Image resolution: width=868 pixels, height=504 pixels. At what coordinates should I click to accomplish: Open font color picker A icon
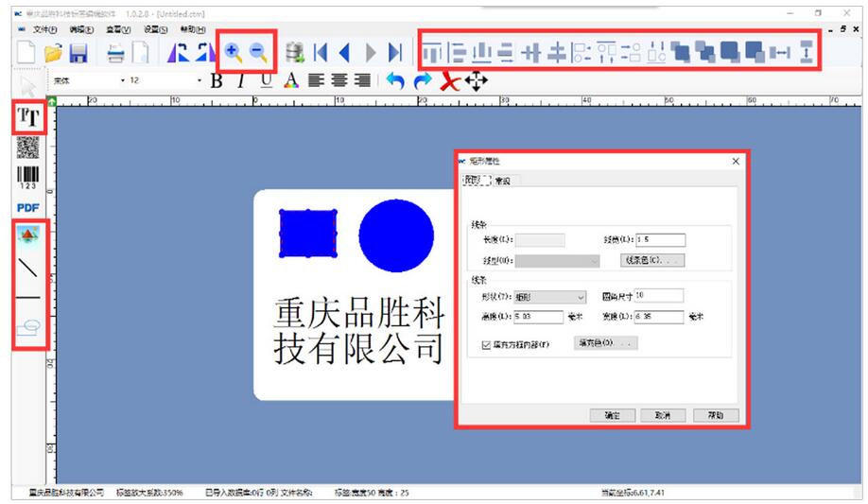click(291, 81)
